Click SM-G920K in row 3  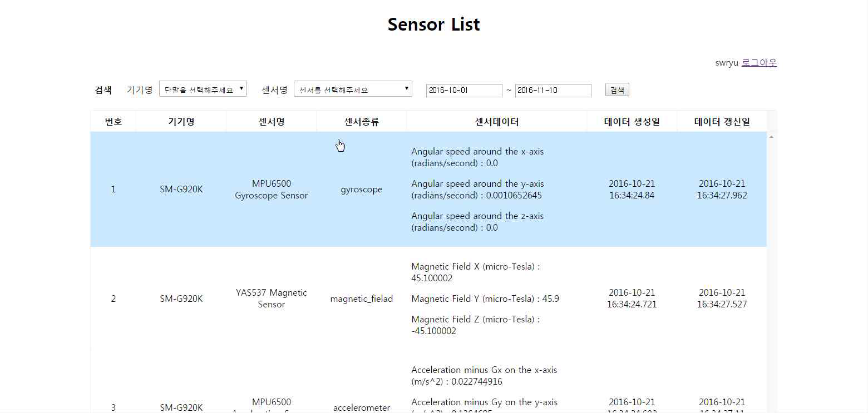point(181,407)
